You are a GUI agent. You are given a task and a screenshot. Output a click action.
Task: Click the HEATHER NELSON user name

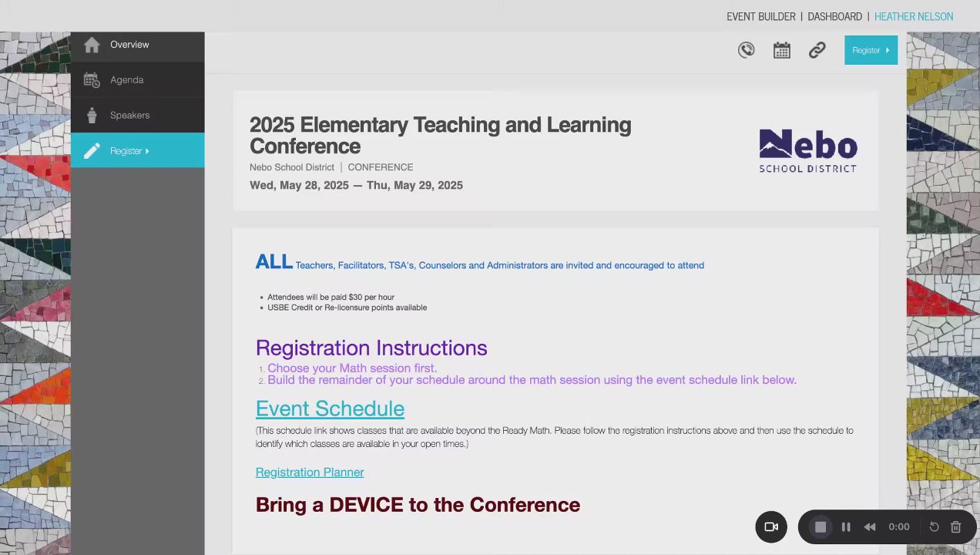(914, 16)
